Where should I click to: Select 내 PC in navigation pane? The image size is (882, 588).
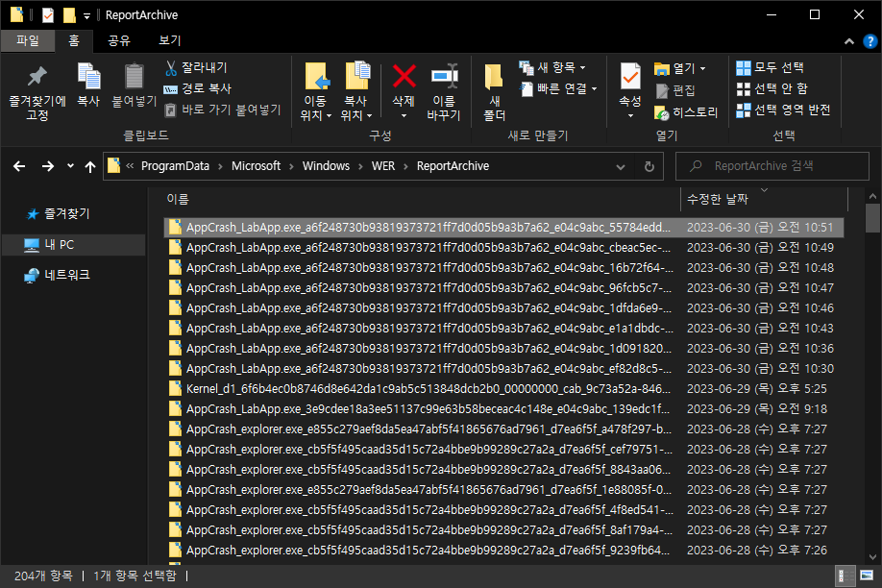[x=73, y=245]
